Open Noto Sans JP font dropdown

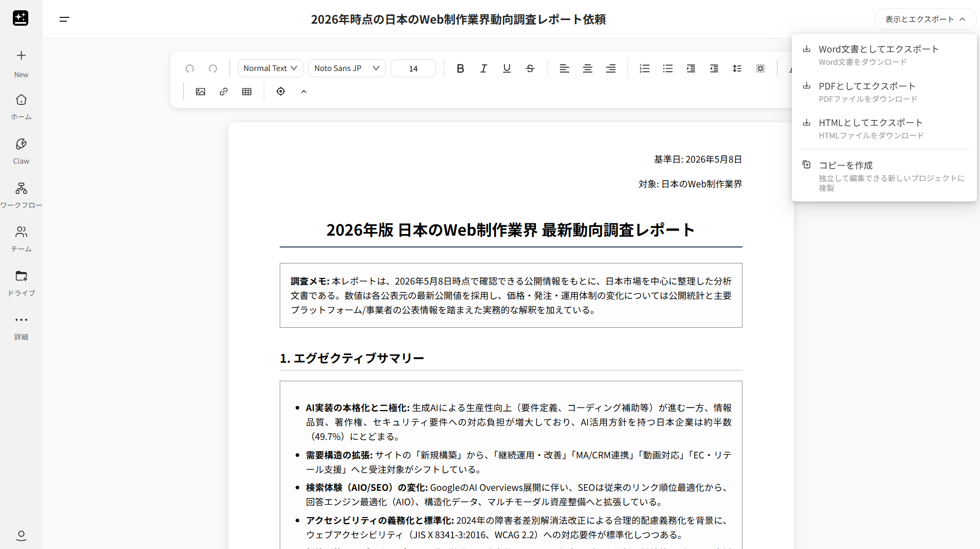point(347,68)
